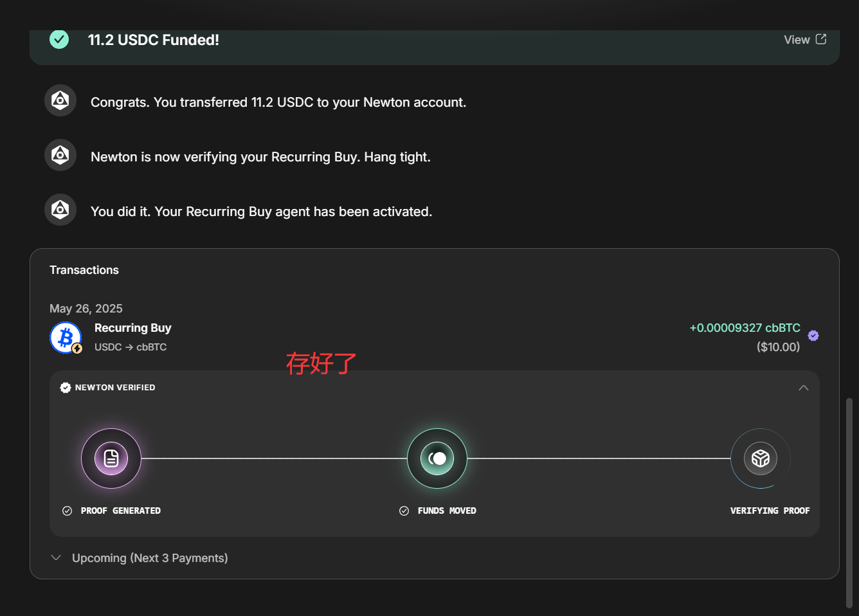
Task: Click the purple verified badge near cbBTC amount
Action: (813, 336)
